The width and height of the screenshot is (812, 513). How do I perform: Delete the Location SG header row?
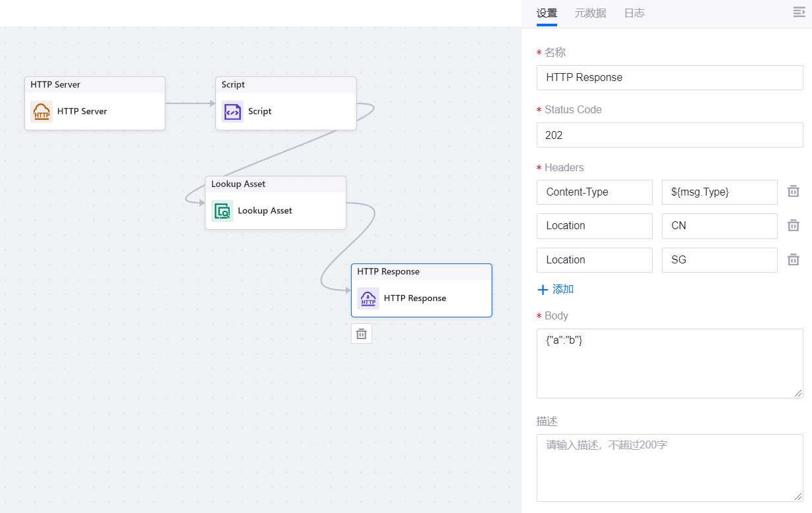point(794,260)
